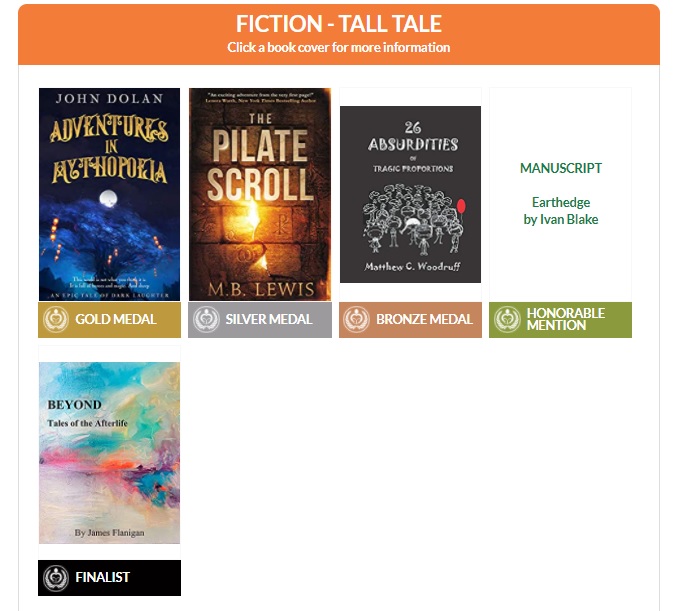Image resolution: width=677 pixels, height=611 pixels.
Task: Click the John Dolan author name on cover
Action: (109, 98)
